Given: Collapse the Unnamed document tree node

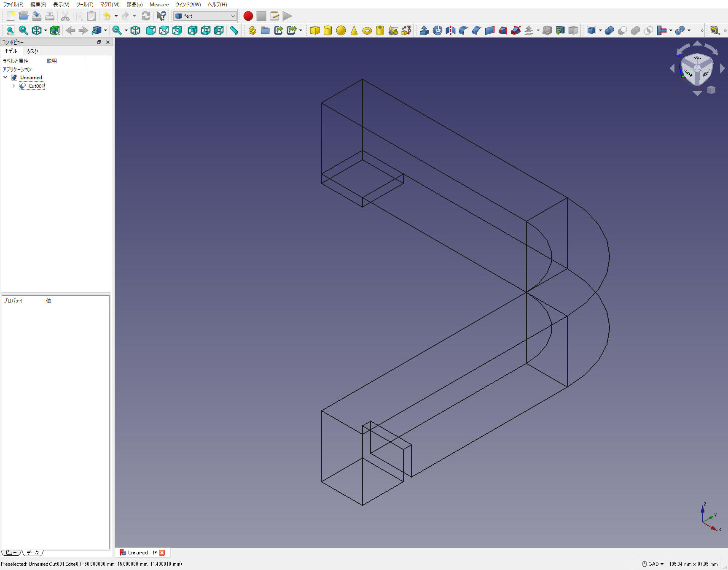Looking at the screenshot, I should pyautogui.click(x=5, y=78).
